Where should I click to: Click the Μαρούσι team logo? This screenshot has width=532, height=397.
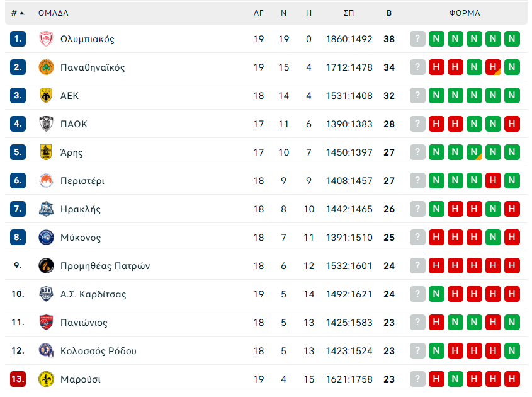click(x=46, y=379)
